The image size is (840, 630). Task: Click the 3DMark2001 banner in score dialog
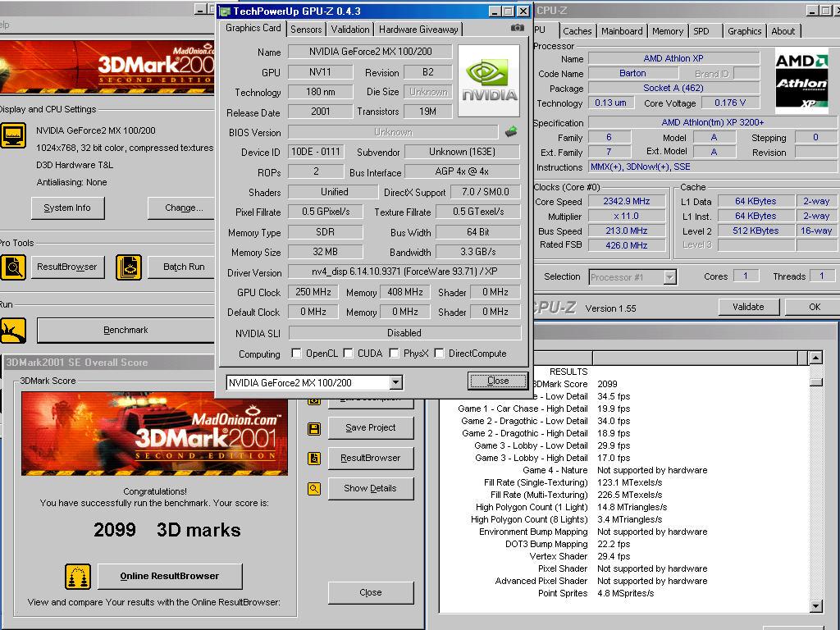click(154, 434)
